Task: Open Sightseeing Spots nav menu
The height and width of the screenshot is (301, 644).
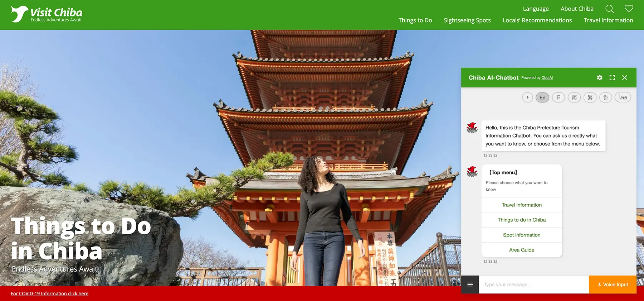Action: click(467, 20)
